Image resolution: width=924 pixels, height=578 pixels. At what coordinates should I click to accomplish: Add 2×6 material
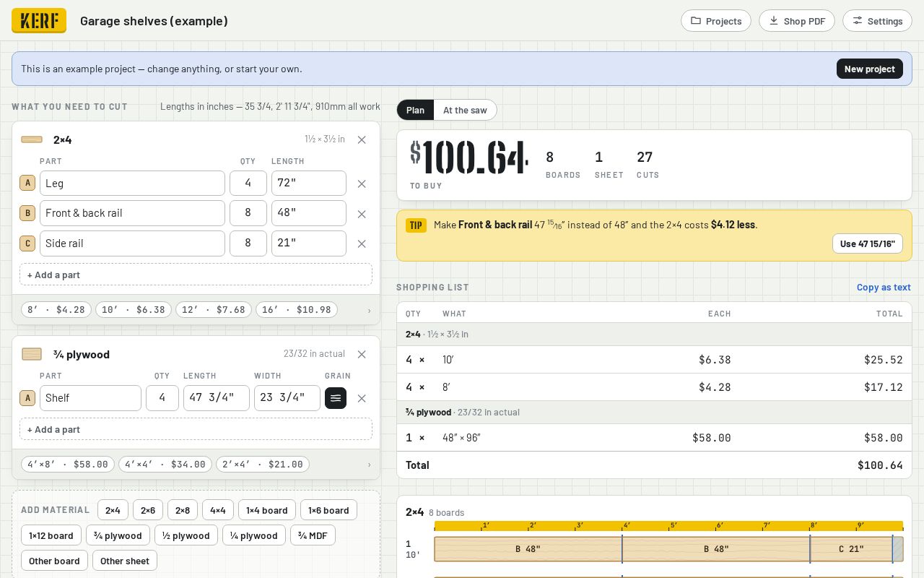tap(148, 510)
